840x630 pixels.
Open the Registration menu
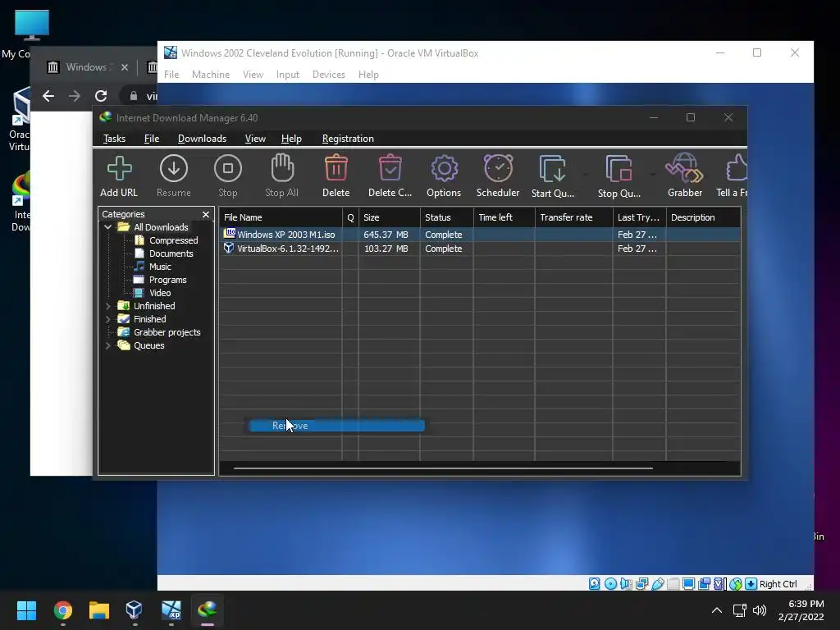348,139
